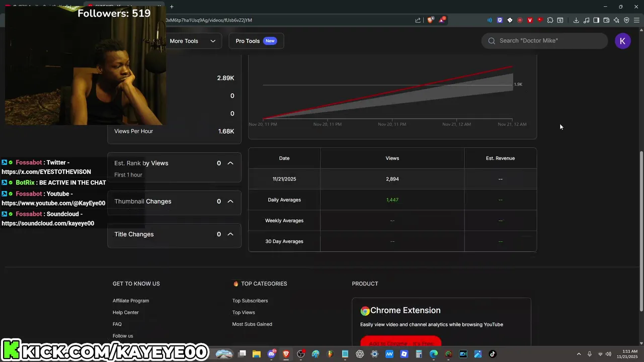The width and height of the screenshot is (644, 362).
Task: Click the page vertical scrollbar
Action: point(641,231)
